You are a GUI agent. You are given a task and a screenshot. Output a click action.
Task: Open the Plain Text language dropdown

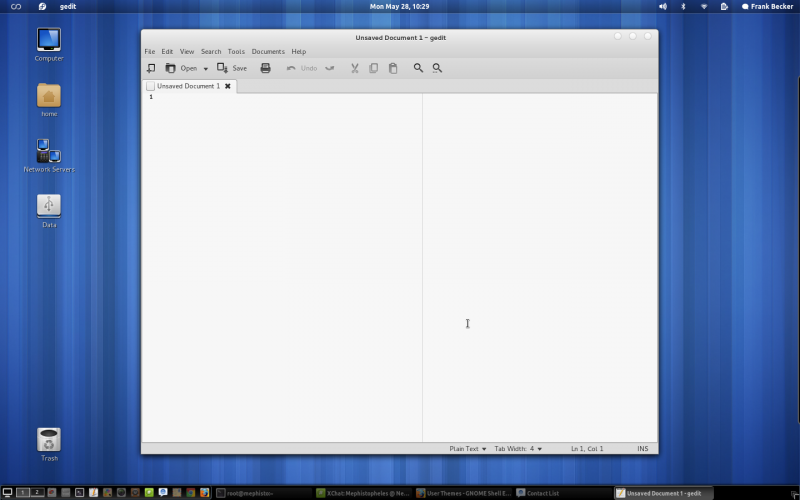(x=467, y=448)
